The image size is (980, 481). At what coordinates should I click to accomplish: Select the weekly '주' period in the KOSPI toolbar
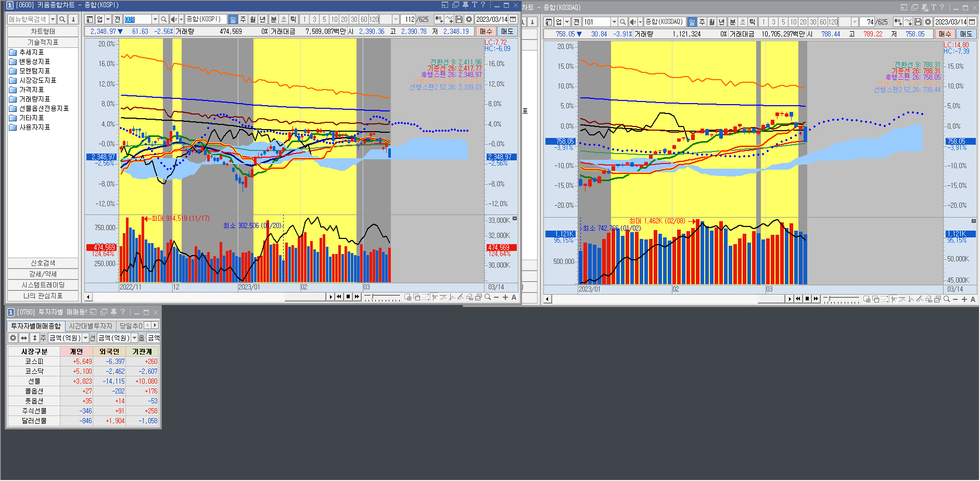(243, 19)
